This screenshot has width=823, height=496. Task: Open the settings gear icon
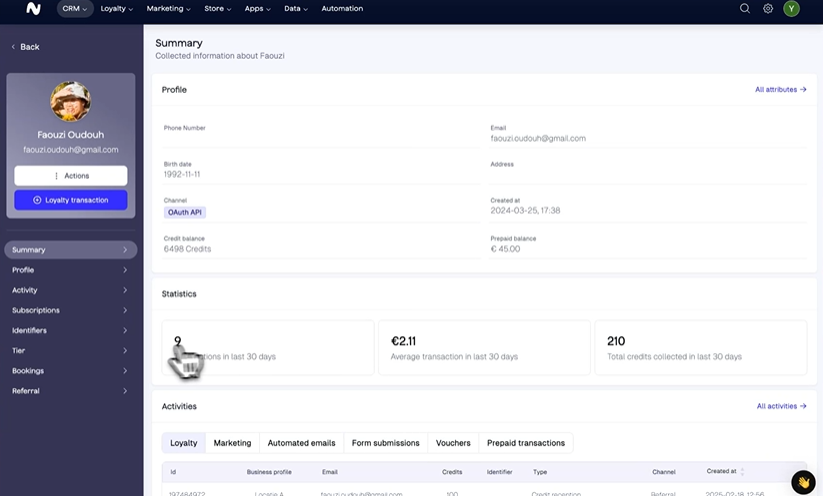(x=768, y=8)
